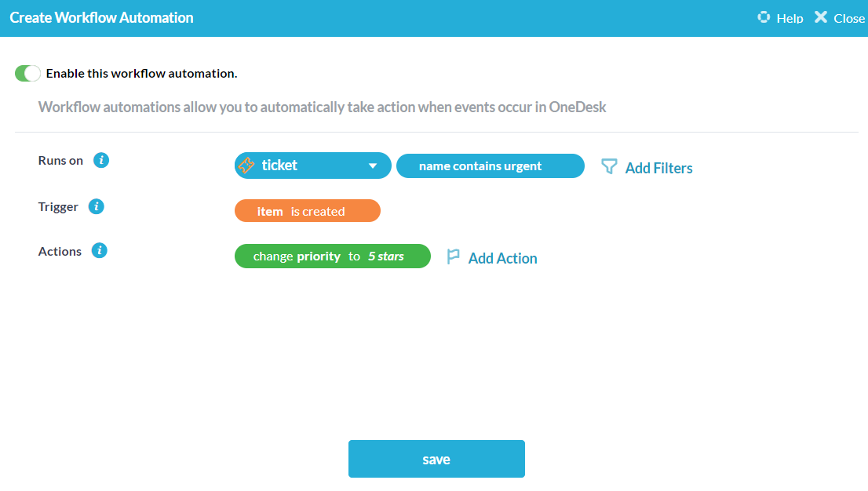Click the Help lifebuoy icon
This screenshot has height=491, width=868.
pyautogui.click(x=764, y=17)
